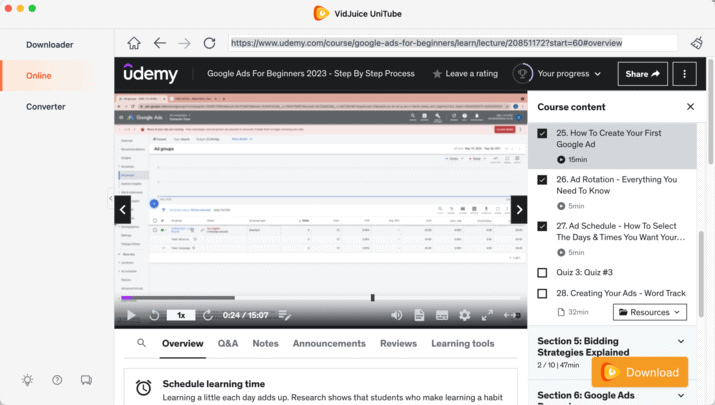Image resolution: width=715 pixels, height=405 pixels.
Task: Go to next lecture arrow on video
Action: point(519,210)
